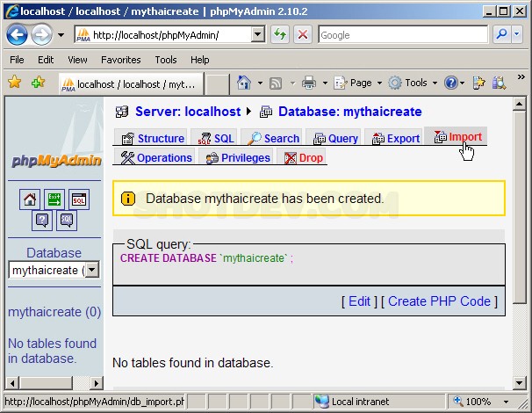Click the phpMyAdmin Home icon in sidebar
This screenshot has height=413, width=532.
point(29,199)
